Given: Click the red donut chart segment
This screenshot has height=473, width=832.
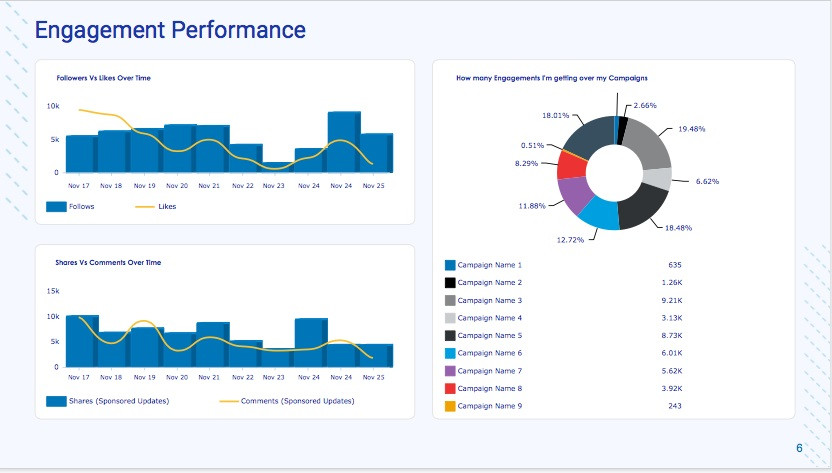Looking at the screenshot, I should 571,166.
